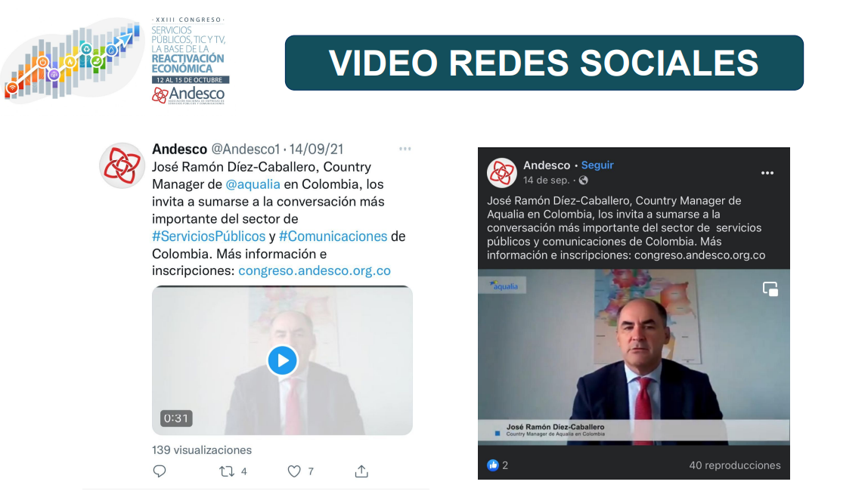Open the #Comunicaciones hashtag

coord(333,236)
